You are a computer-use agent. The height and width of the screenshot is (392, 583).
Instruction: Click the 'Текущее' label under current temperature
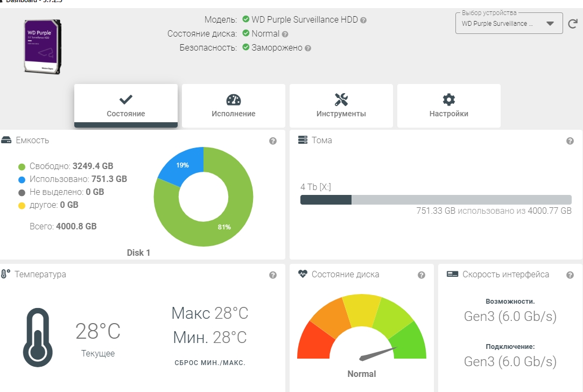coord(98,353)
